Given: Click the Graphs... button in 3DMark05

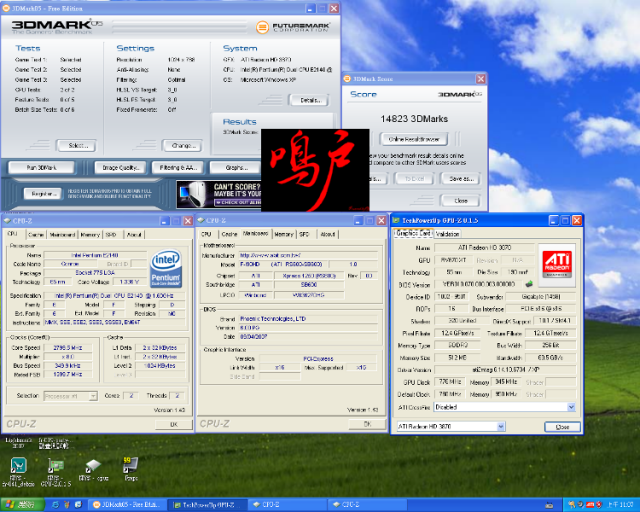Looking at the screenshot, I should pos(236,167).
